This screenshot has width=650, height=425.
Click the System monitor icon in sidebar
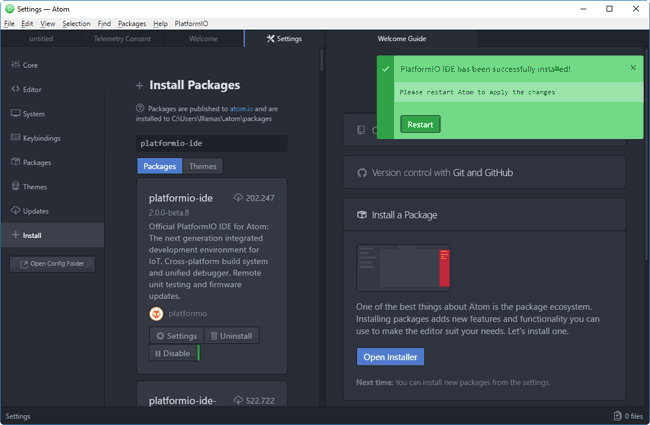pos(15,113)
